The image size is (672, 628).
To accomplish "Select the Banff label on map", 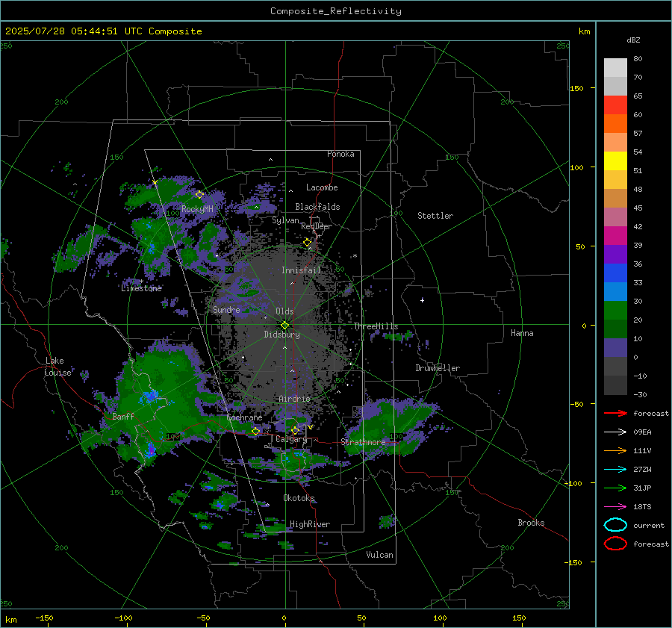I will tap(123, 416).
